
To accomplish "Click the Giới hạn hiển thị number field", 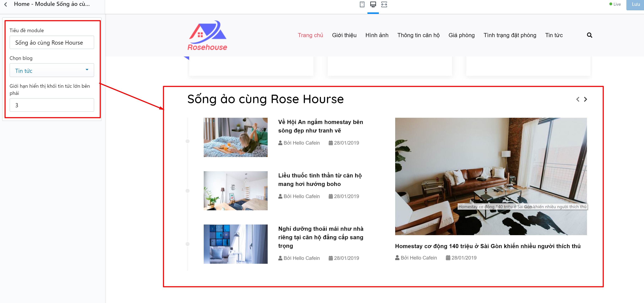I will (52, 105).
